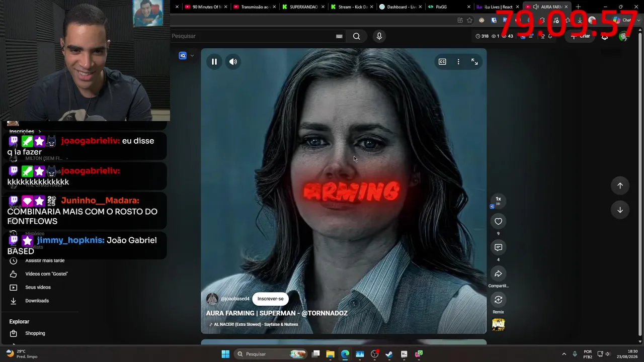
Task: Click the Inscrever-se subscribe button
Action: [x=270, y=299]
